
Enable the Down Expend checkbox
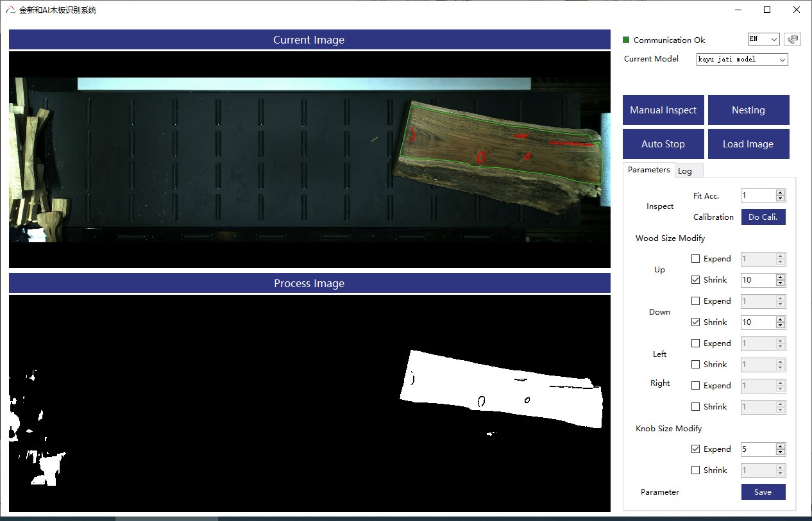point(695,301)
